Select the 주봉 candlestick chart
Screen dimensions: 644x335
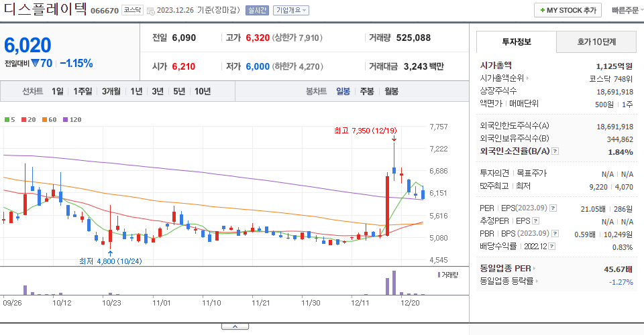point(367,91)
